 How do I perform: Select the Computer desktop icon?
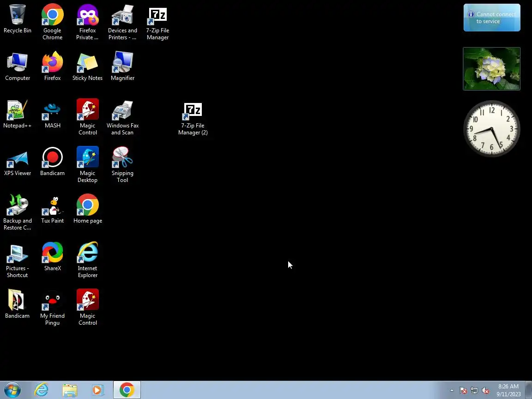click(17, 66)
